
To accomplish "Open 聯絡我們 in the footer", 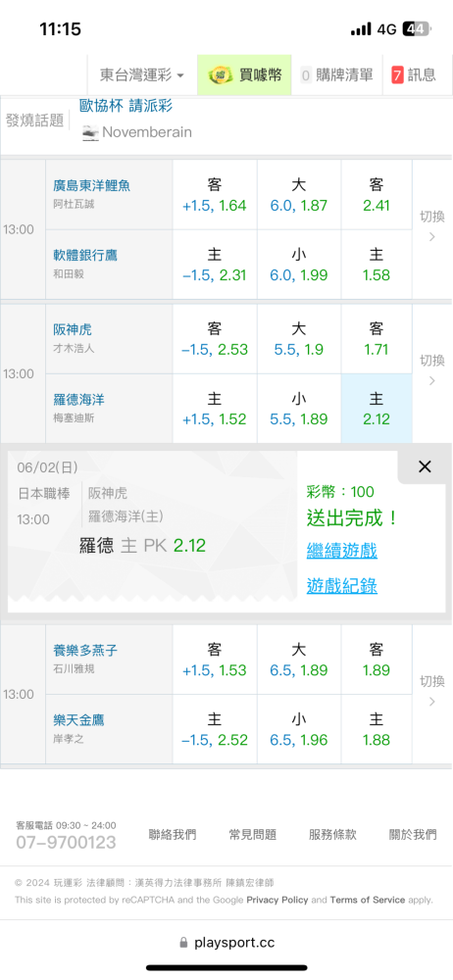I will point(172,834).
